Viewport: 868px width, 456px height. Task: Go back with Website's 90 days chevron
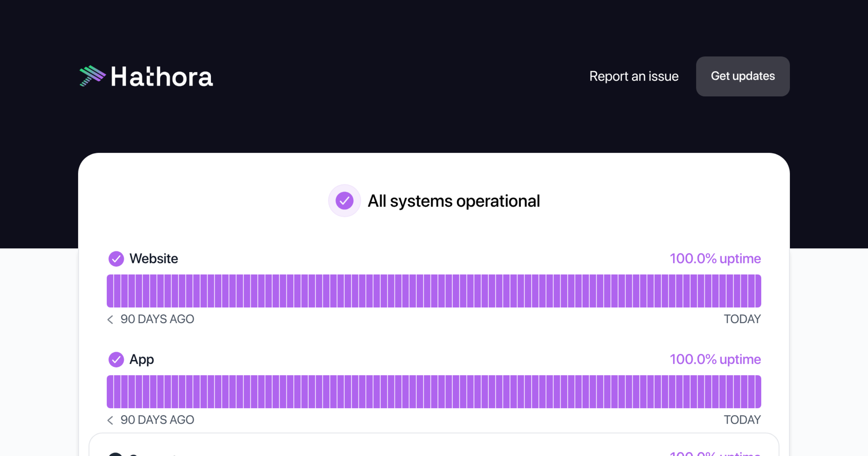pos(110,319)
